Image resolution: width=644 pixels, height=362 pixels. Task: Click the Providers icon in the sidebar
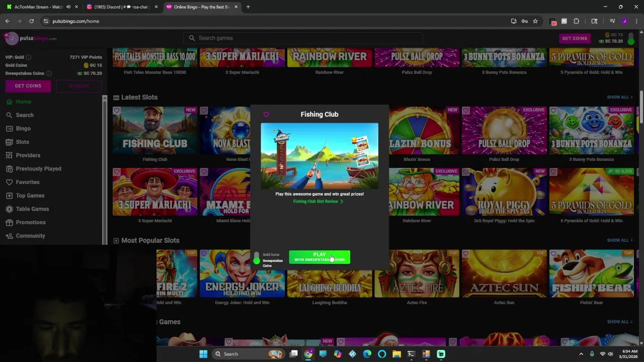click(9, 155)
